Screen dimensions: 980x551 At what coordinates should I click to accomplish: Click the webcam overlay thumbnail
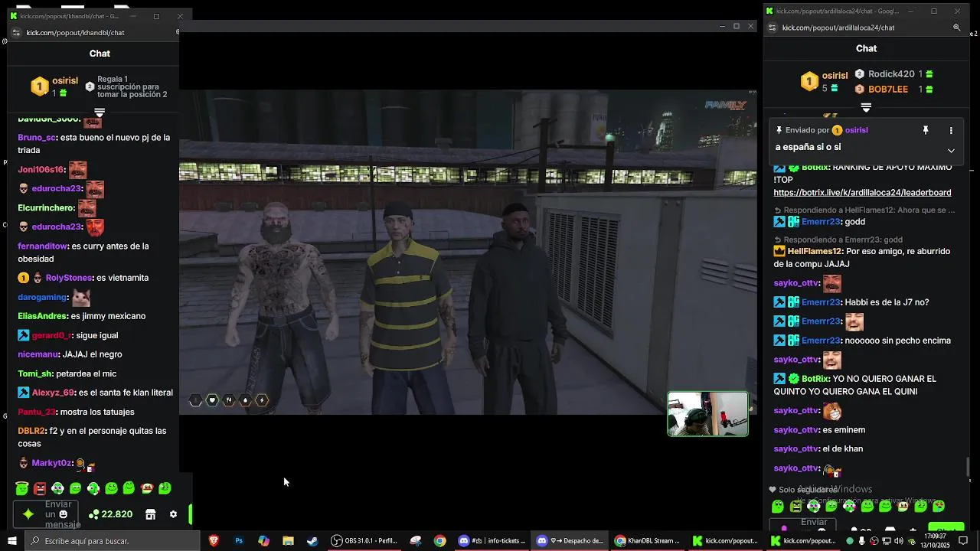click(x=707, y=414)
